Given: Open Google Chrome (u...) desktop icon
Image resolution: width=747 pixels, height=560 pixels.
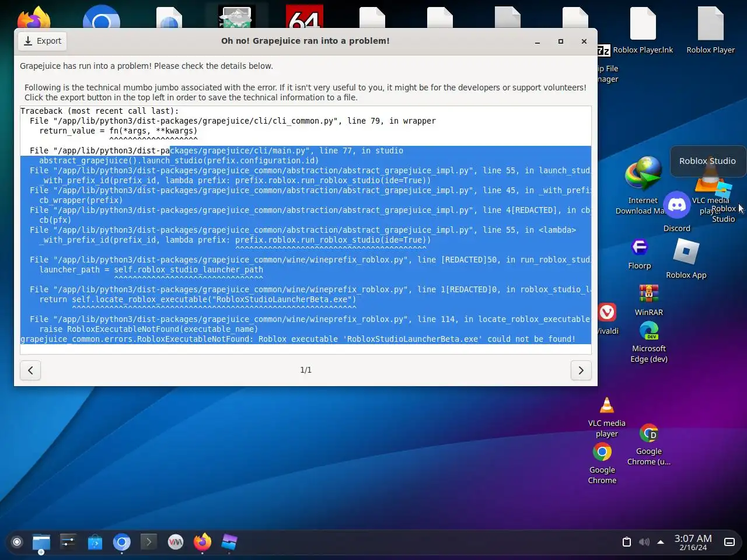Looking at the screenshot, I should pos(649,444).
